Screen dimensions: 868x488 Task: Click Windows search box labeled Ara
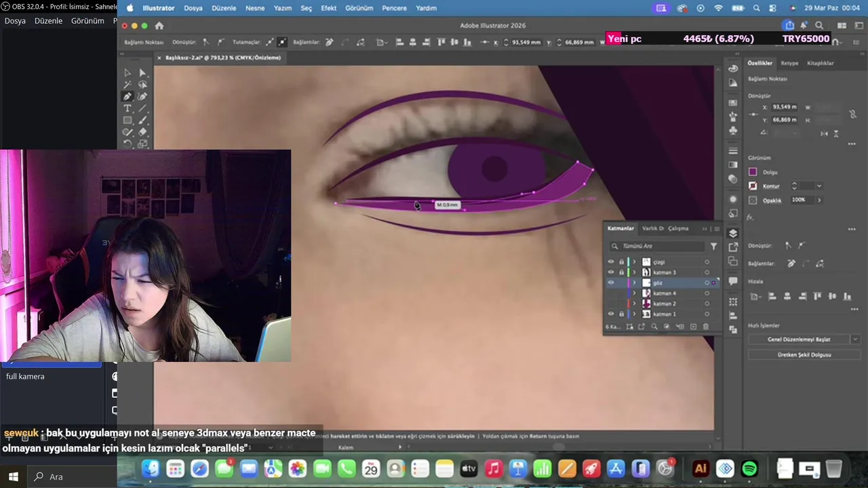pos(72,476)
